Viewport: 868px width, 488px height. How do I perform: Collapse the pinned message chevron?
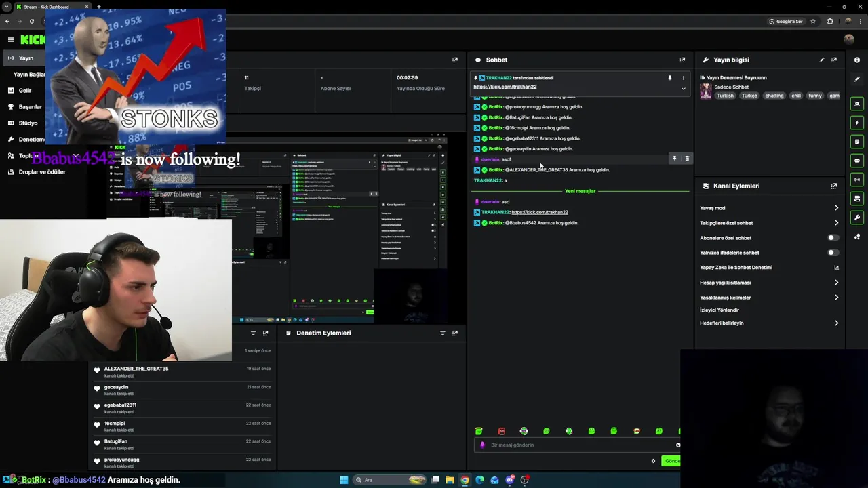tap(683, 88)
